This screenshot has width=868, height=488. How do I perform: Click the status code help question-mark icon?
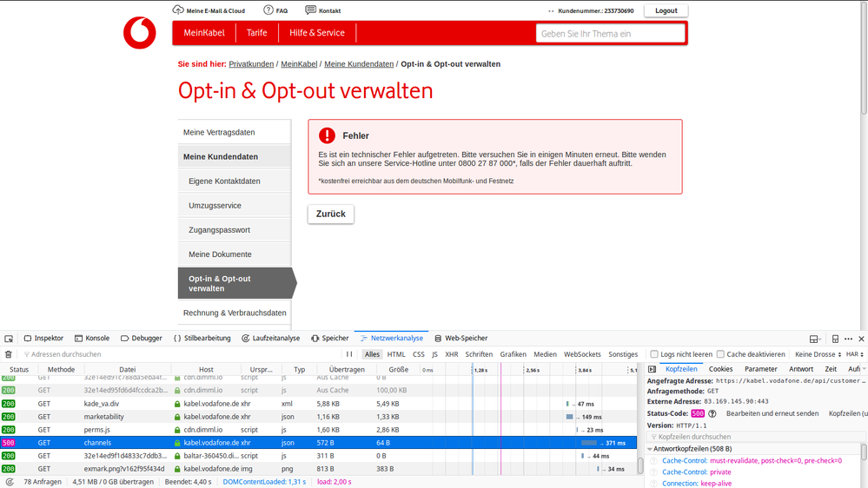click(x=712, y=413)
